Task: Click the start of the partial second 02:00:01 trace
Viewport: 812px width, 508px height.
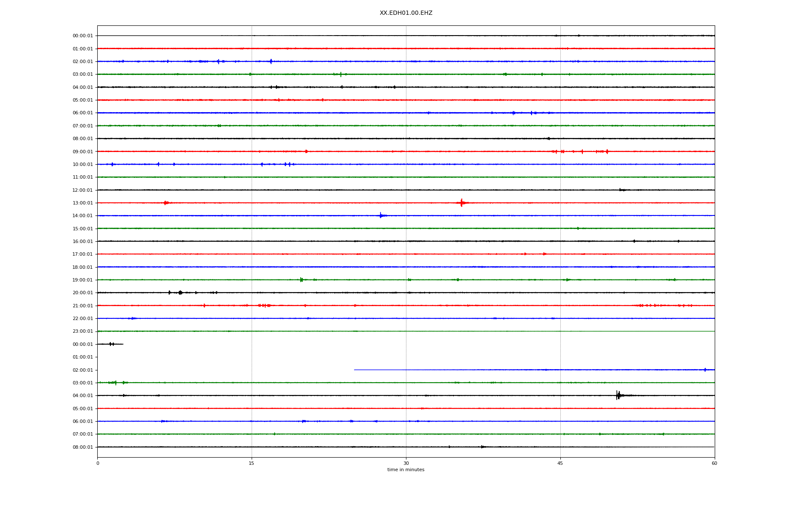Action: pos(355,370)
